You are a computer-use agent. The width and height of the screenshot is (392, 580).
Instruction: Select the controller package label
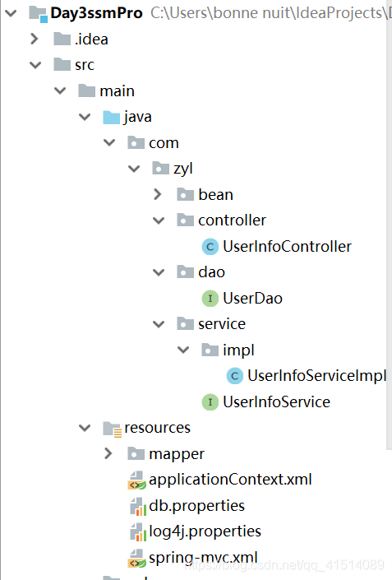tap(232, 220)
